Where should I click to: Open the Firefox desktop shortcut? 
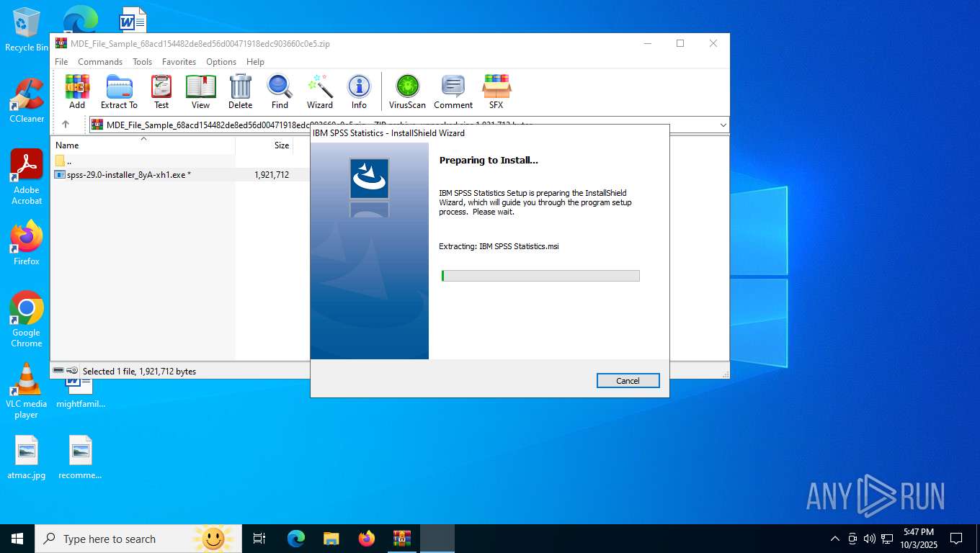point(27,243)
